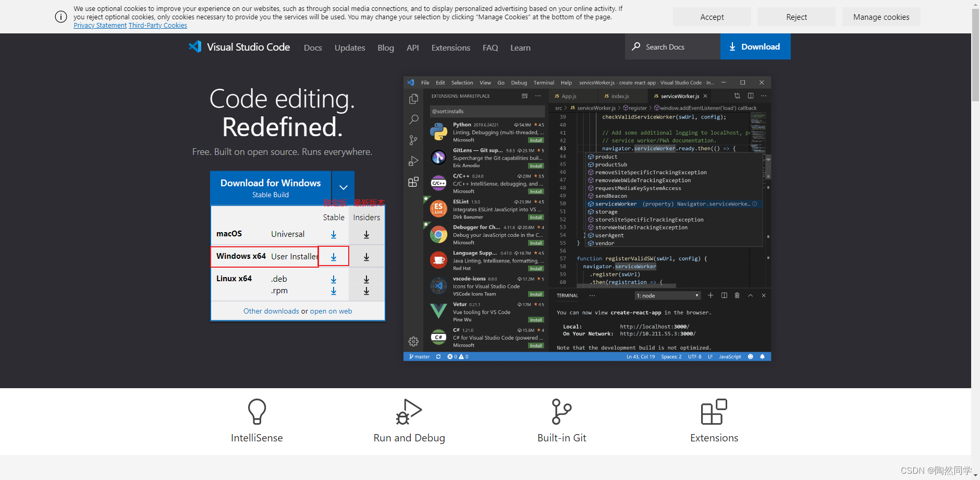Open the Third-Party Cookies link
This screenshot has width=980, height=480.
[x=158, y=26]
